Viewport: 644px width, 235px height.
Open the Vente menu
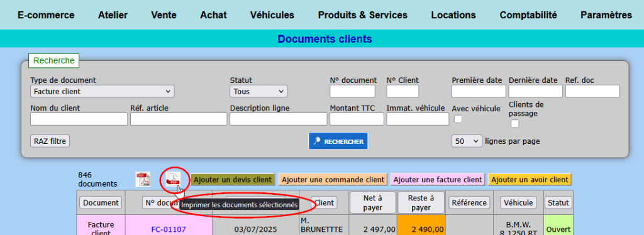coord(164,15)
